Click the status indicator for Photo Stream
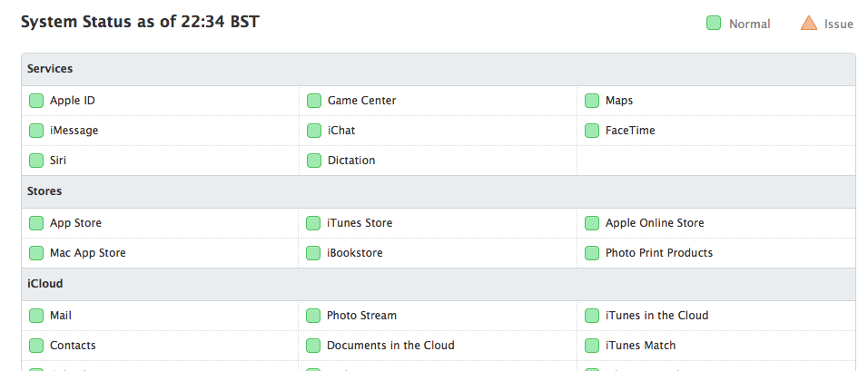Image resolution: width=868 pixels, height=371 pixels. (x=314, y=316)
